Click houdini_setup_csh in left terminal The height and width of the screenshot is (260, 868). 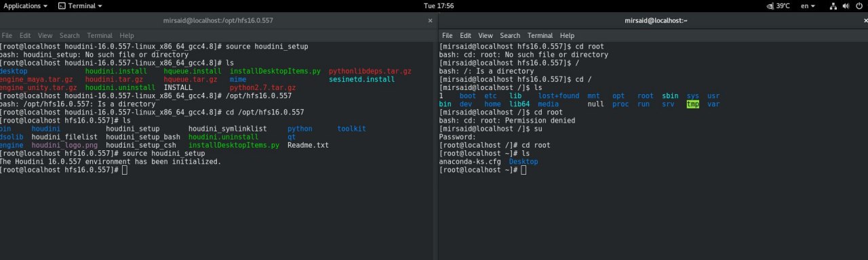(x=141, y=145)
